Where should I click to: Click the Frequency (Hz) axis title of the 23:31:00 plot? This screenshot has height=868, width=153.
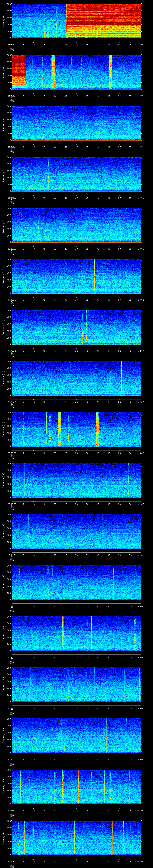tap(3, 21)
